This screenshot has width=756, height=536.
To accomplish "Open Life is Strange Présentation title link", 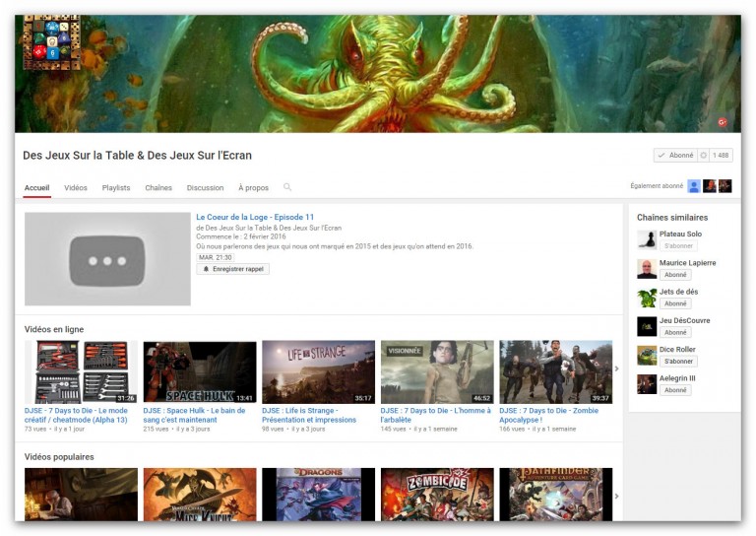I will 309,416.
